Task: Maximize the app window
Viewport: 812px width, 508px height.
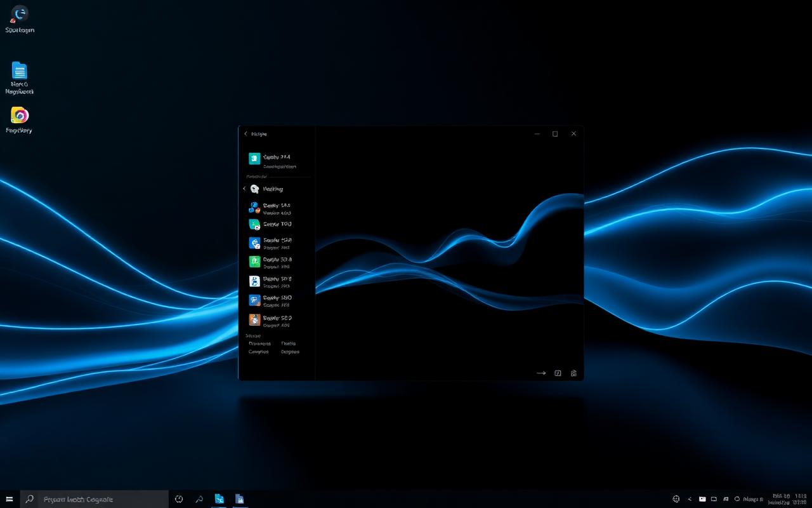Action: coord(555,134)
